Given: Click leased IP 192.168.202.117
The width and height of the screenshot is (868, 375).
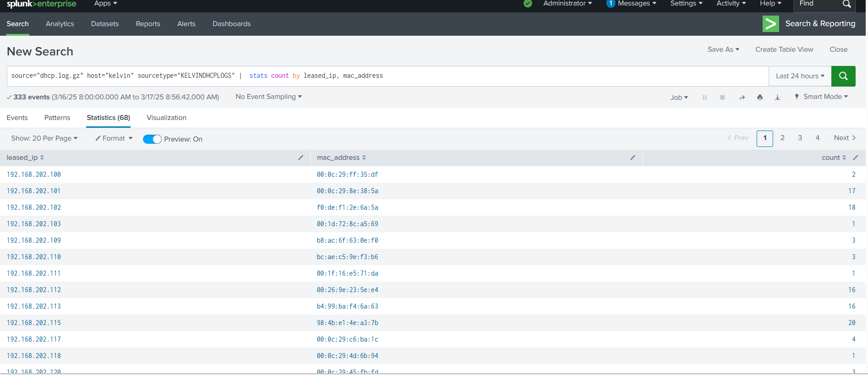Looking at the screenshot, I should 33,339.
